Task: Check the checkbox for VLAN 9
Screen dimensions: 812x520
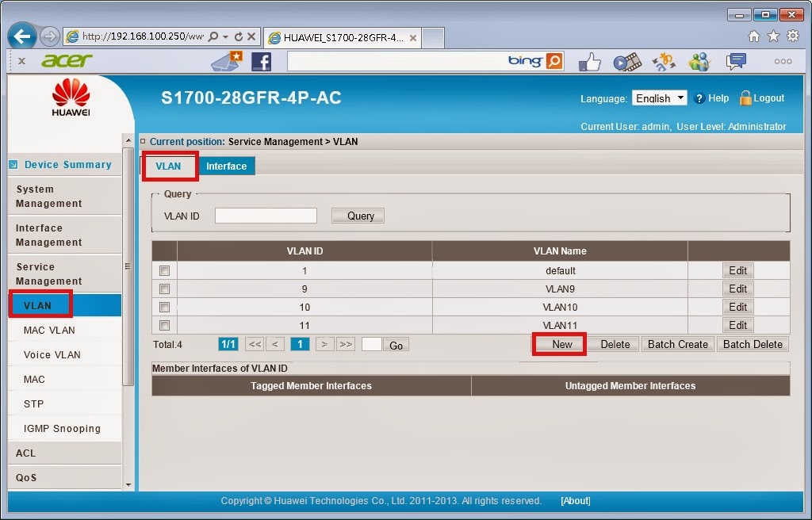Action: click(164, 289)
